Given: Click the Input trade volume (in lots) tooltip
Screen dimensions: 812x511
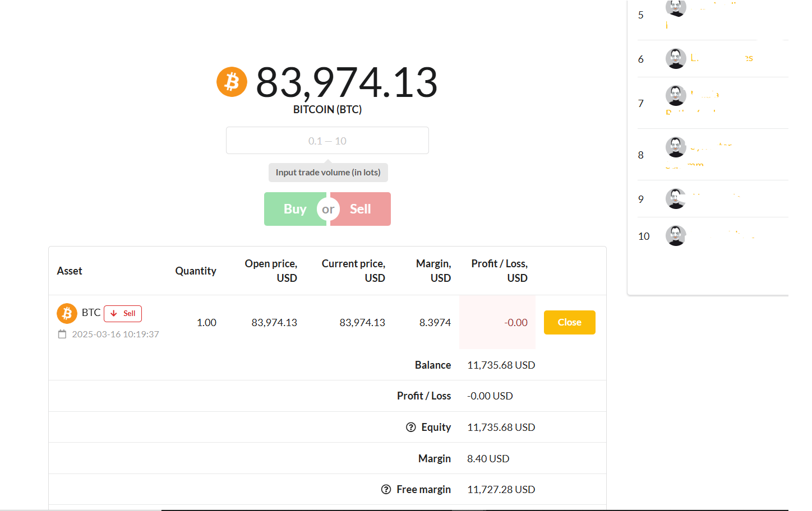Looking at the screenshot, I should click(x=328, y=172).
